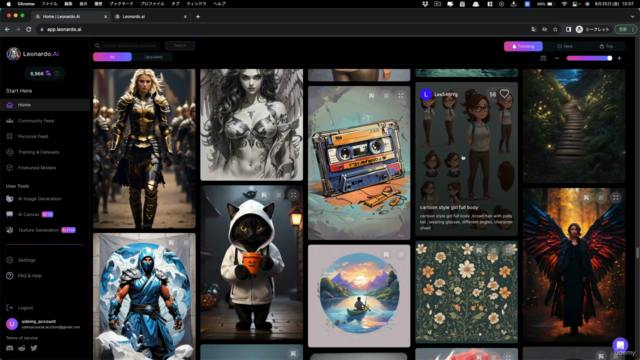This screenshot has height=360, width=640.
Task: Switch to Trending sort
Action: [x=523, y=46]
